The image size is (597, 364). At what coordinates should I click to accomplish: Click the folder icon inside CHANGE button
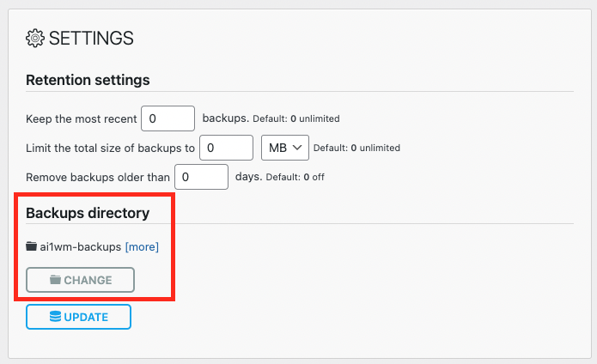pos(56,280)
